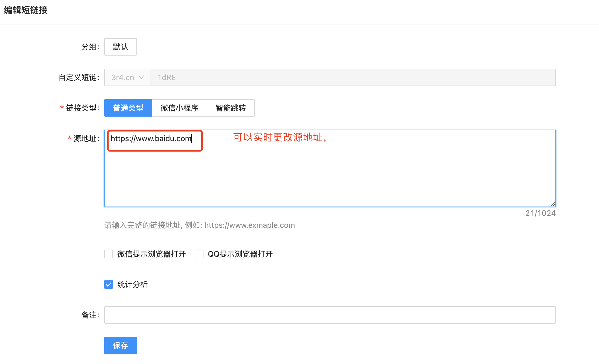Click the 21/1024 character counter
Screen dimensions: 599x364
click(540, 213)
